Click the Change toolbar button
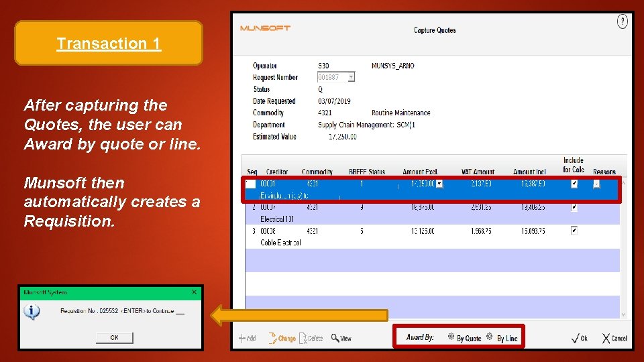The image size is (644, 362). point(282,338)
